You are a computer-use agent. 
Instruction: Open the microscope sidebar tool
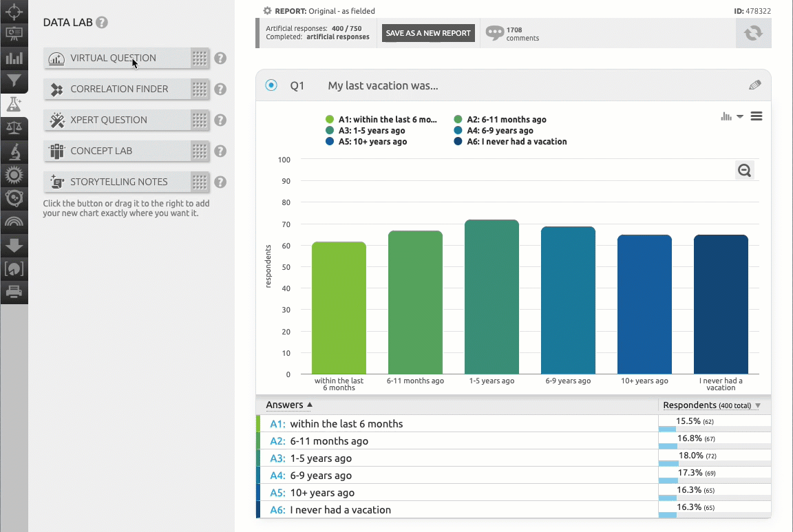click(x=14, y=151)
